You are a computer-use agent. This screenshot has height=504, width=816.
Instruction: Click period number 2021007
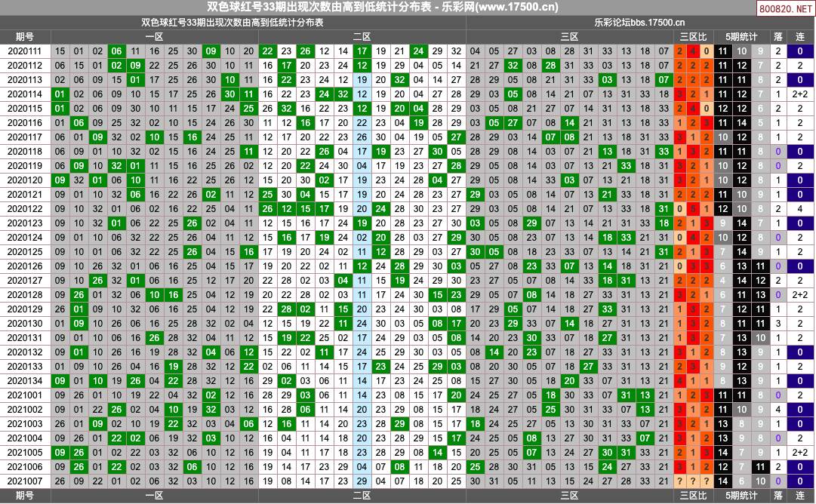tap(25, 481)
